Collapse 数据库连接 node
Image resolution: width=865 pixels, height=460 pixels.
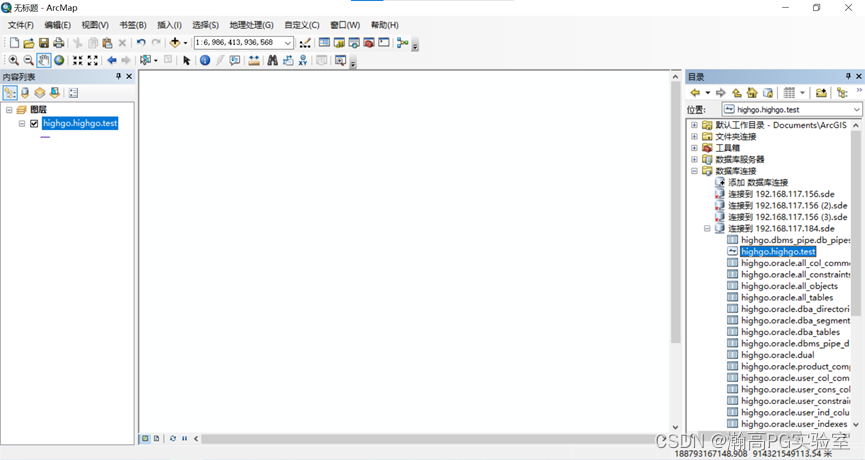coord(695,171)
